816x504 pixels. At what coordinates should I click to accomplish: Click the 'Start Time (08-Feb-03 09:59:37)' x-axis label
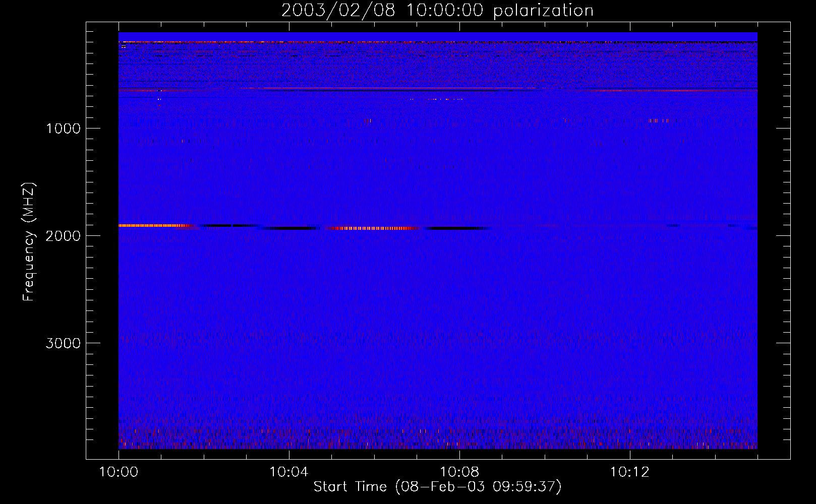pyautogui.click(x=437, y=487)
